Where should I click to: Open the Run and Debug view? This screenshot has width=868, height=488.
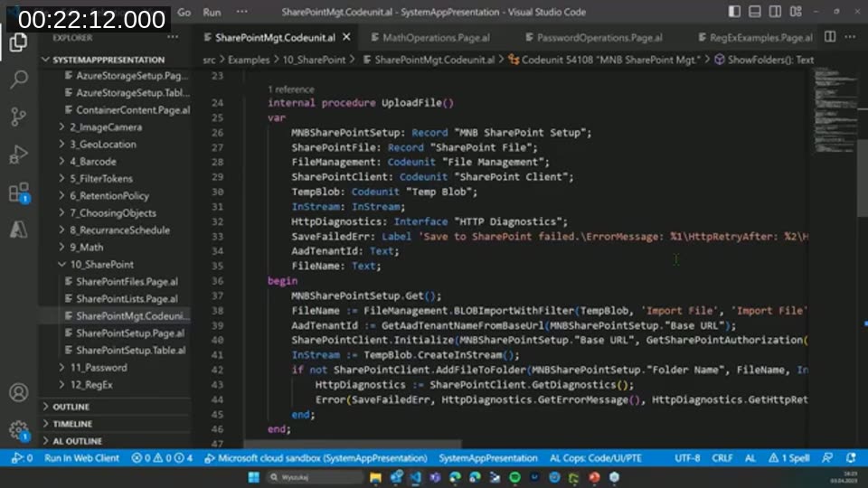coord(18,155)
